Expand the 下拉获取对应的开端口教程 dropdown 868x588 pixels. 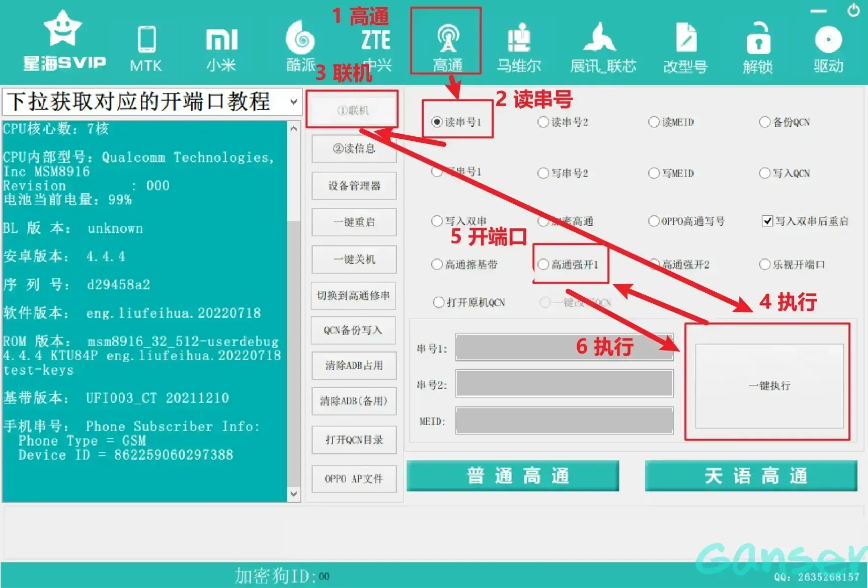coord(293,102)
